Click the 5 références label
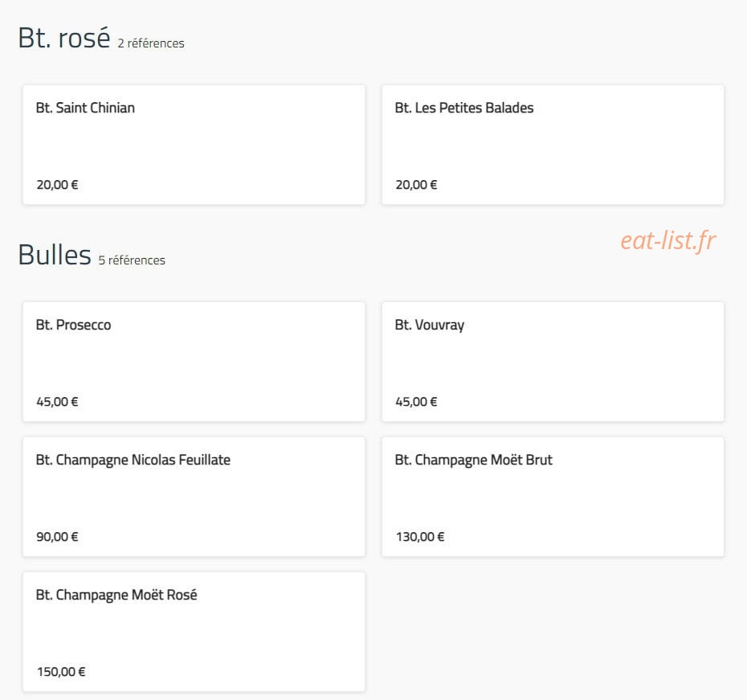The height and width of the screenshot is (700, 747). 132,260
